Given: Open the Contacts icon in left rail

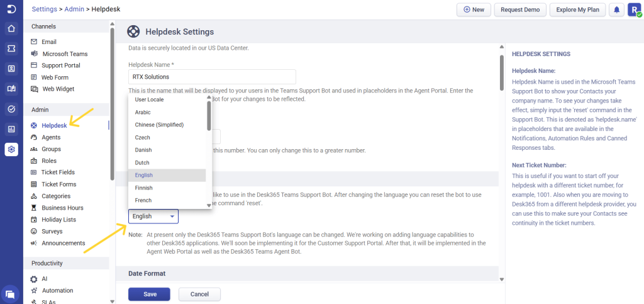Looking at the screenshot, I should coord(11,69).
